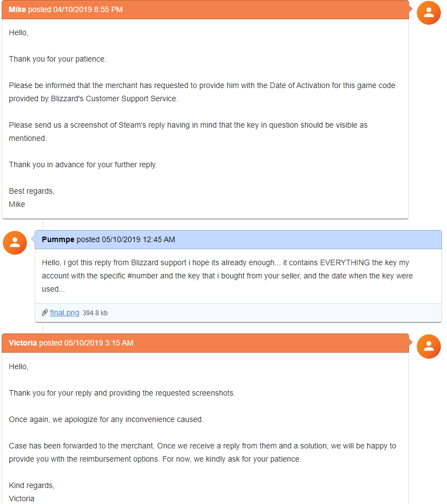The height and width of the screenshot is (504, 447).
Task: Click the timestamp 05/10/2019 3:15 AM
Action: (99, 343)
